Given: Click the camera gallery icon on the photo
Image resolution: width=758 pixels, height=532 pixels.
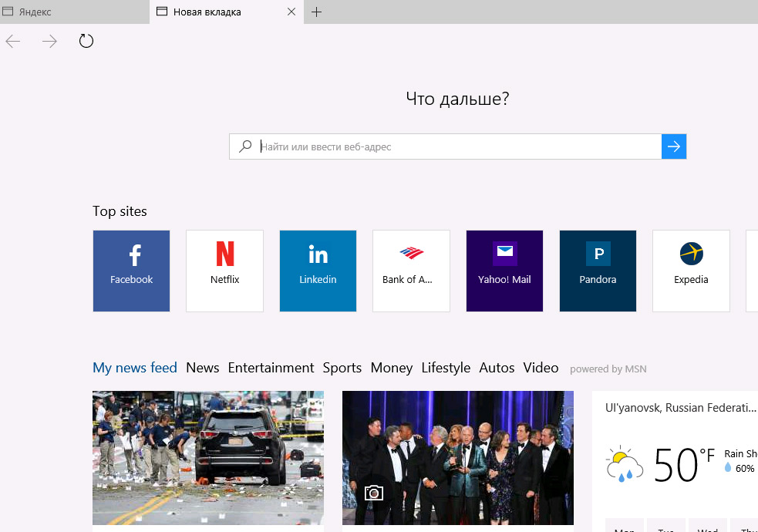Looking at the screenshot, I should tap(374, 493).
